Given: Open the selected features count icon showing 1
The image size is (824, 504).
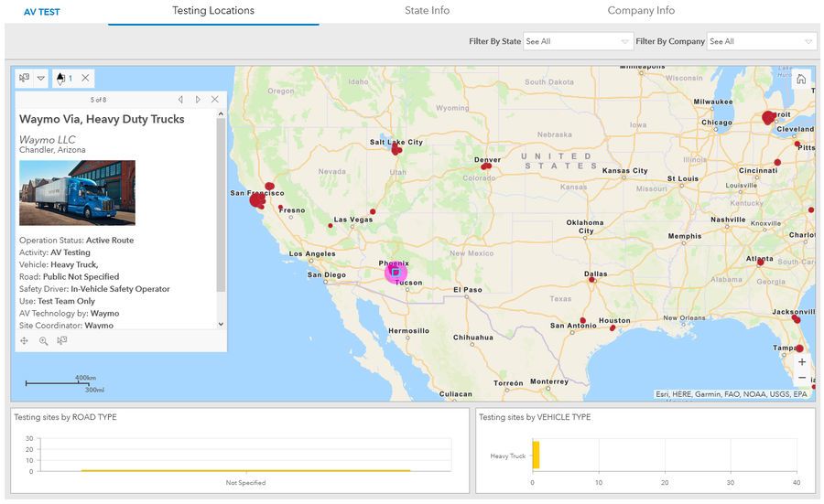Looking at the screenshot, I should tap(63, 79).
